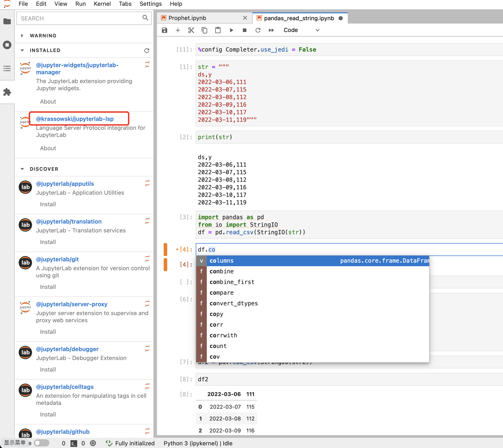503x448 pixels.
Task: Open the Kernel menu
Action: tap(102, 4)
